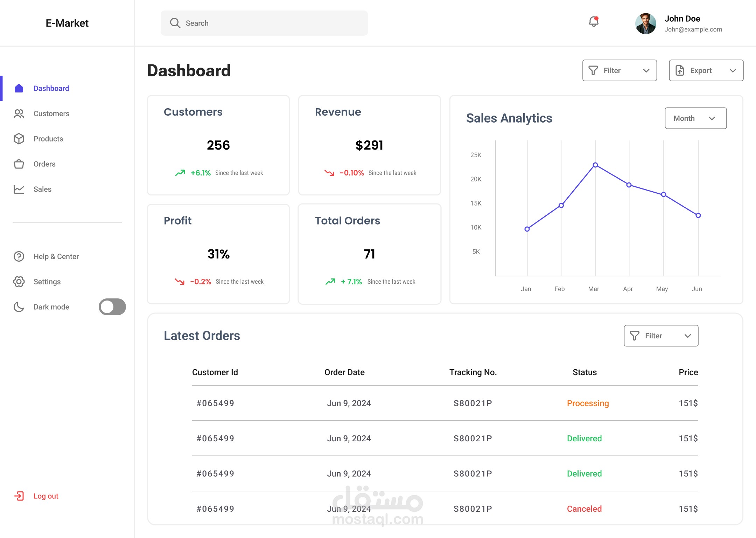Select the Products menu item
The image size is (756, 538).
[x=48, y=139]
